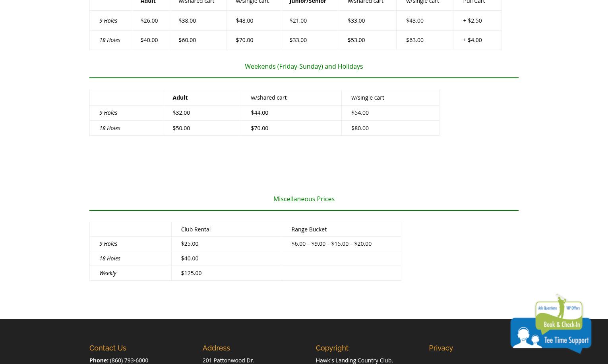Image resolution: width=608 pixels, height=364 pixels.
Task: Select the 'Miscellaneous Prices' heading
Action: [304, 199]
